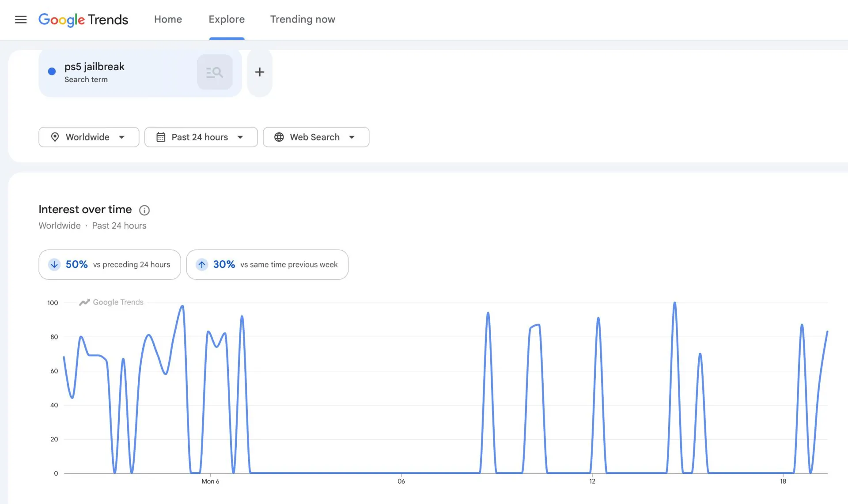The width and height of the screenshot is (848, 504).
Task: Click the location pin icon
Action: [55, 137]
